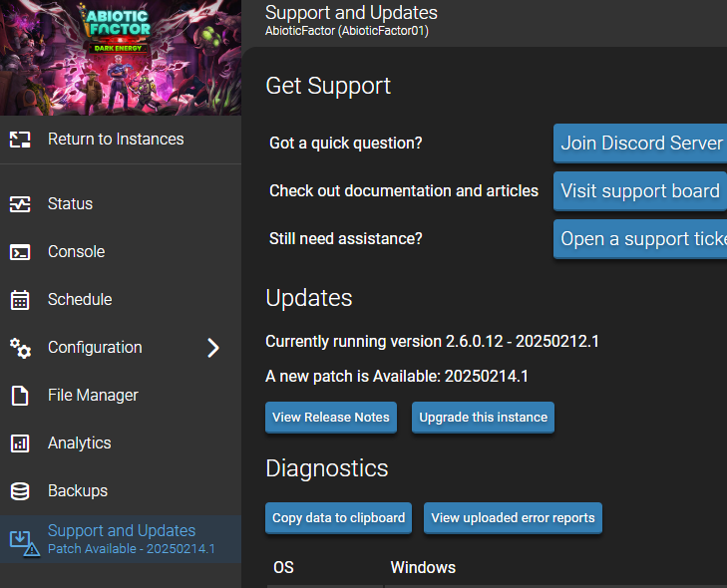The width and height of the screenshot is (727, 588).
Task: Click View Release Notes button
Action: pos(331,418)
